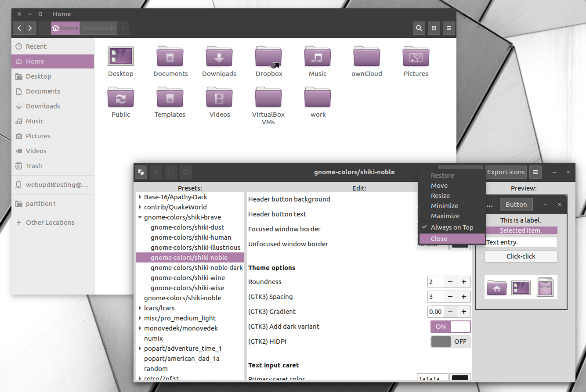Screen dimensions: 586x392
Task: Click the Text entry preview field
Action: (521, 242)
